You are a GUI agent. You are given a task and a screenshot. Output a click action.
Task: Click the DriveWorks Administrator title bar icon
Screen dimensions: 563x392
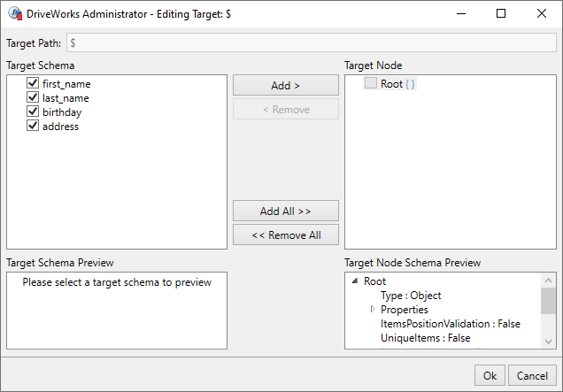click(14, 13)
